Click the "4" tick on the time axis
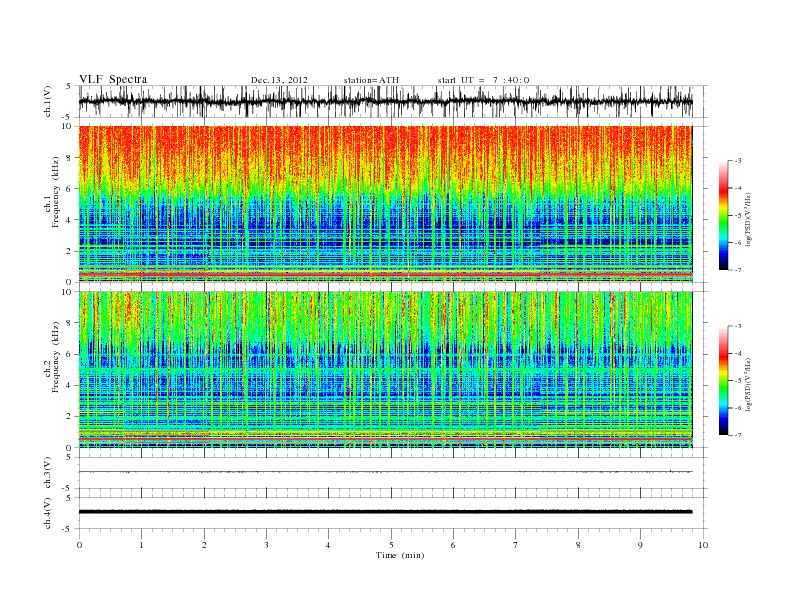This screenshot has height=612, width=792. pyautogui.click(x=328, y=545)
